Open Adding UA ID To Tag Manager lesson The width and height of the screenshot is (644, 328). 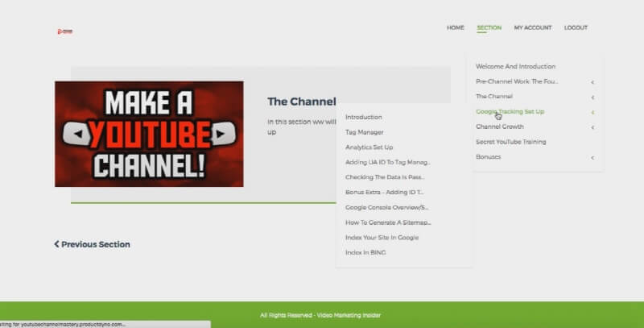pos(388,162)
